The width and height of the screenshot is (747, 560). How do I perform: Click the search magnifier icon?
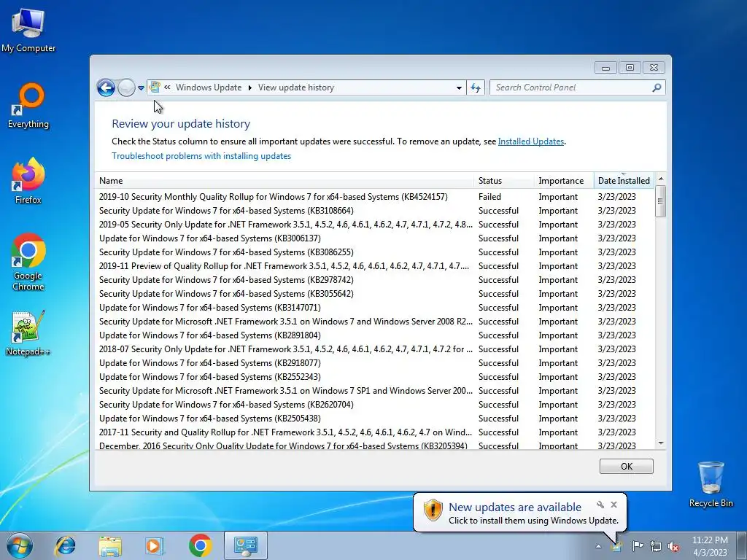657,87
